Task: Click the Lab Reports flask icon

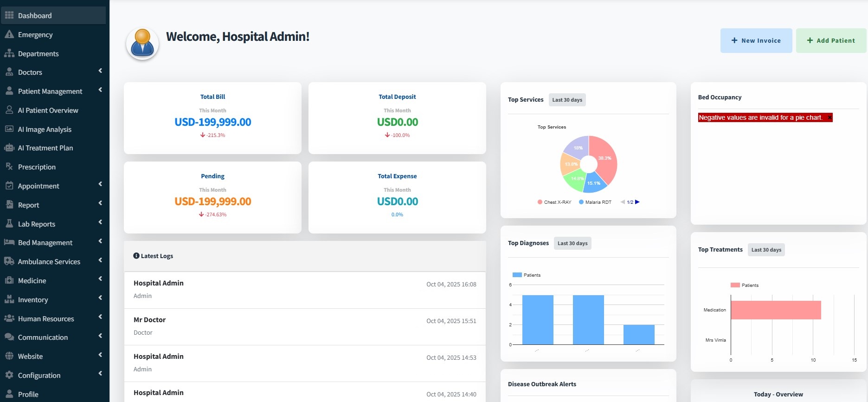Action: [x=9, y=224]
